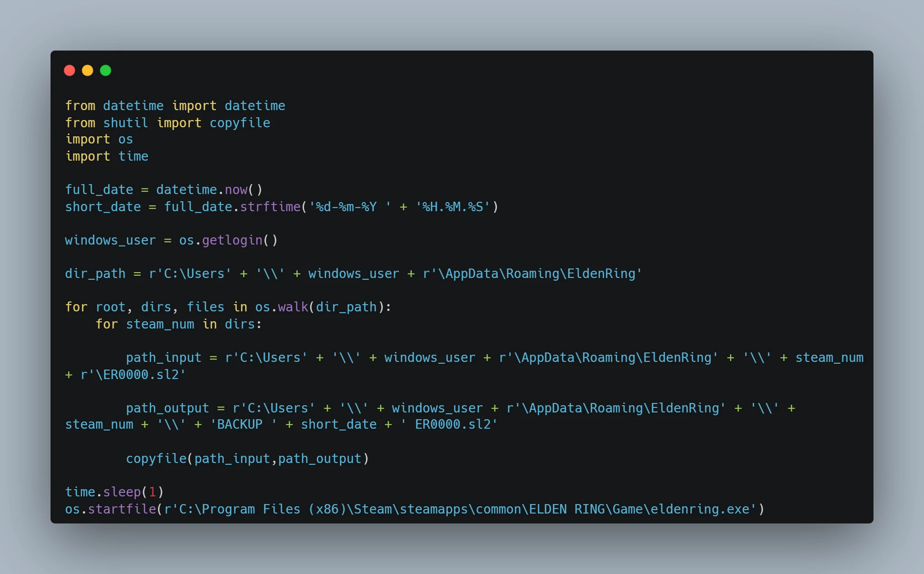Click 'getlogin' method name
924x574 pixels.
click(232, 240)
